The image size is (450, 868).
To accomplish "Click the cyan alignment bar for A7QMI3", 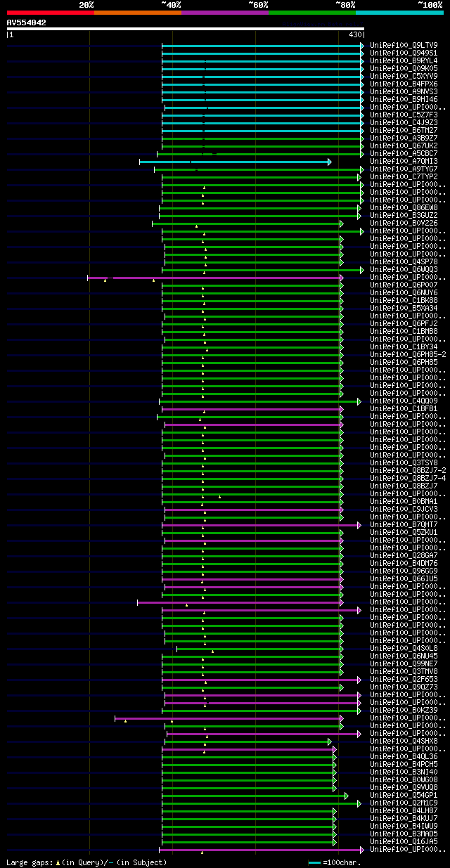I will pos(235,162).
